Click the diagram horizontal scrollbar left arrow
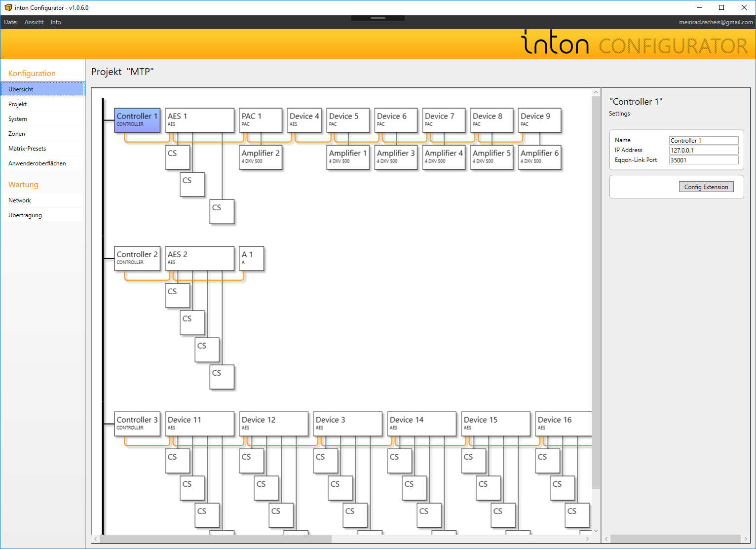Screen dimensions: 756x549 point(96,539)
